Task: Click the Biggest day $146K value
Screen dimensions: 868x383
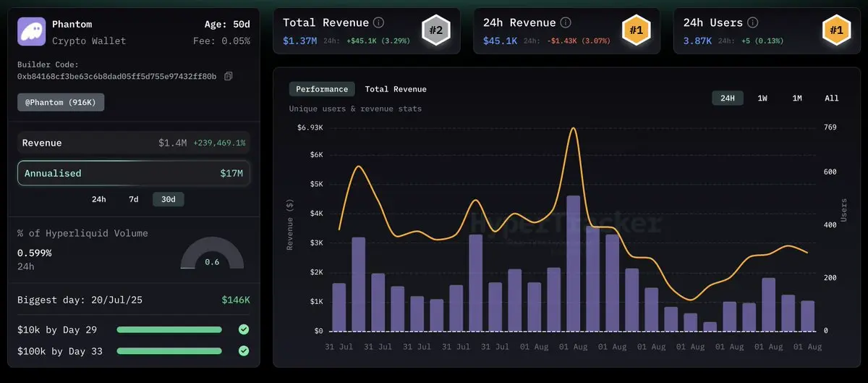Action: coord(236,300)
